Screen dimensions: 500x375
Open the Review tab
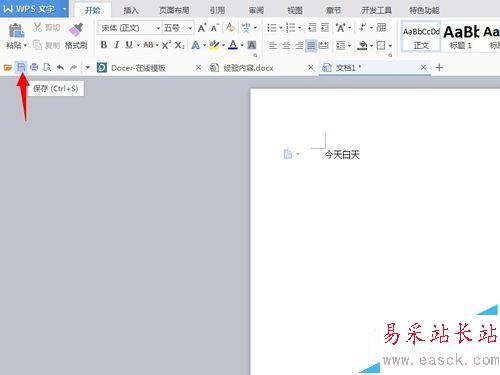point(256,10)
